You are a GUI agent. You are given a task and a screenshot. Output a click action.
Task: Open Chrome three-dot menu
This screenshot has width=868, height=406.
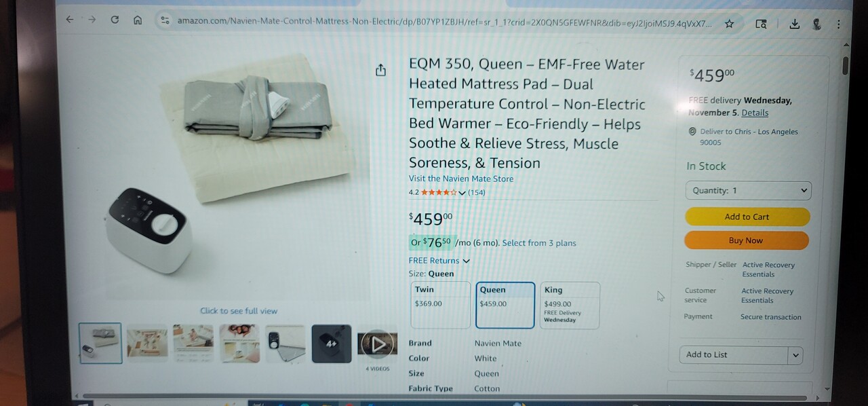click(839, 24)
